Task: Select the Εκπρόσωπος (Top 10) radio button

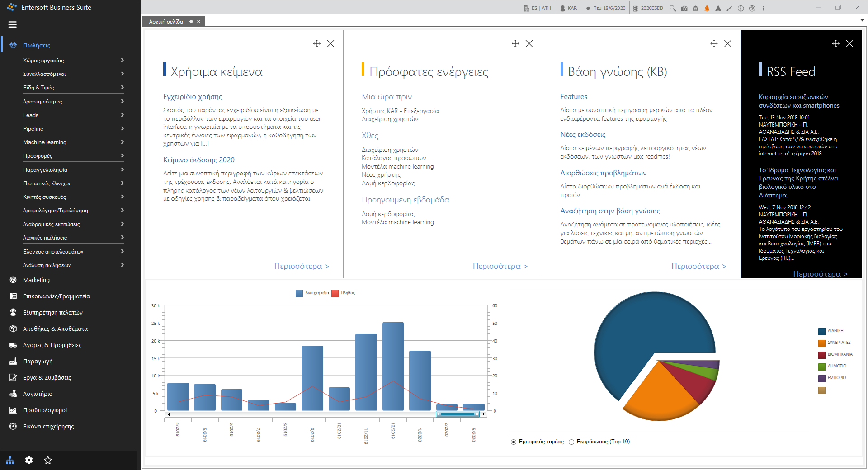Action: [x=571, y=442]
